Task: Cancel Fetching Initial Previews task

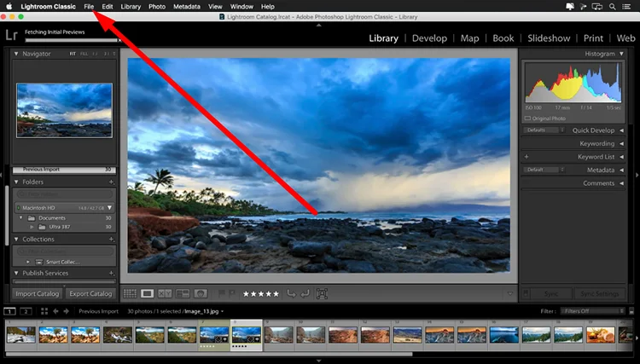Action: click(x=119, y=40)
